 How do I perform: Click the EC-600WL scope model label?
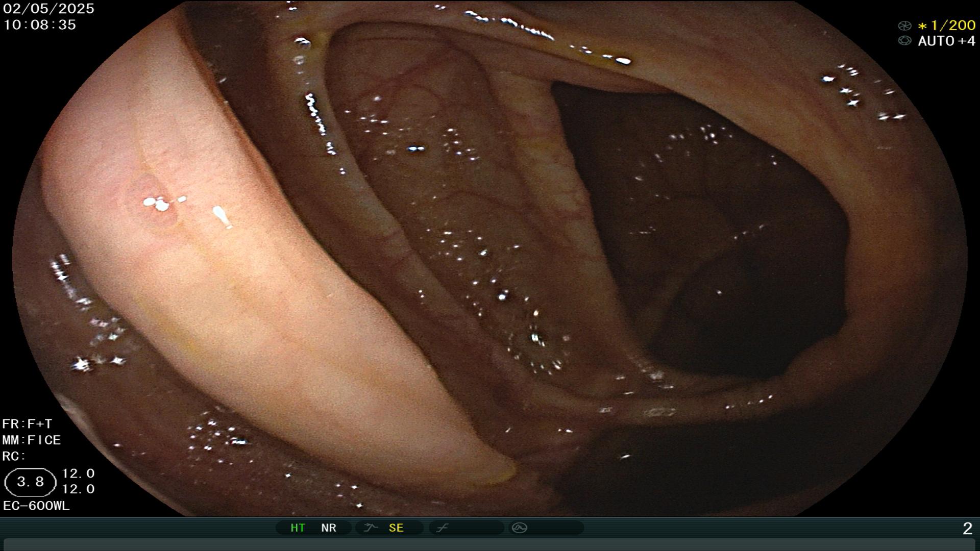[36, 506]
